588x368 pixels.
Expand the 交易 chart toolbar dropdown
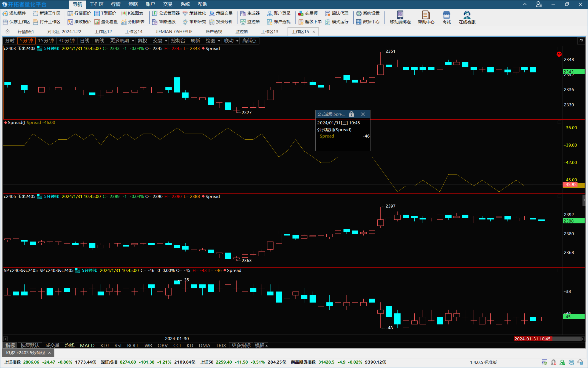(166, 41)
